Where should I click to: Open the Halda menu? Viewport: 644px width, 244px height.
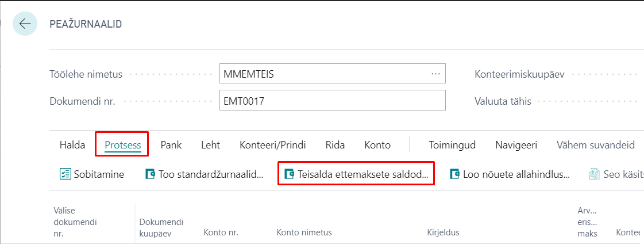(72, 145)
